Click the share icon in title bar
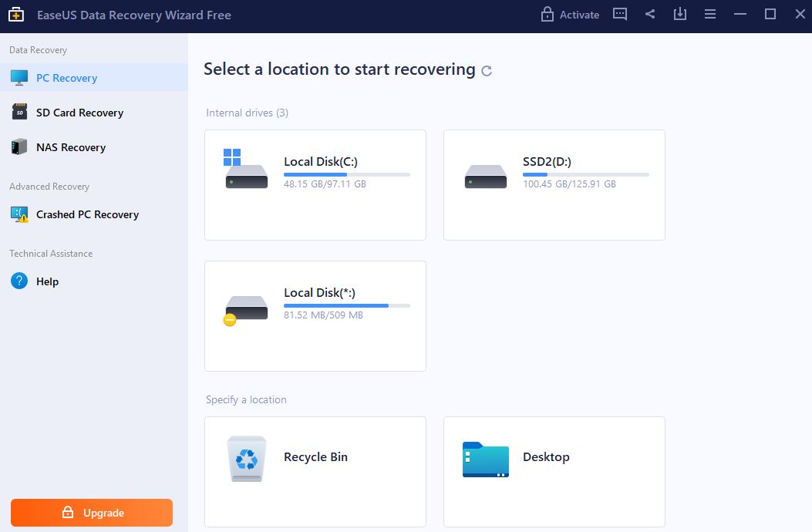Screen dimensions: 812x532 click(x=650, y=15)
